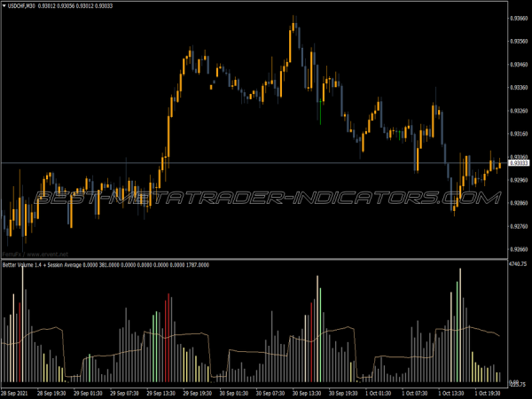
Task: Click the 0.92760 price scale label
Action: (519, 226)
